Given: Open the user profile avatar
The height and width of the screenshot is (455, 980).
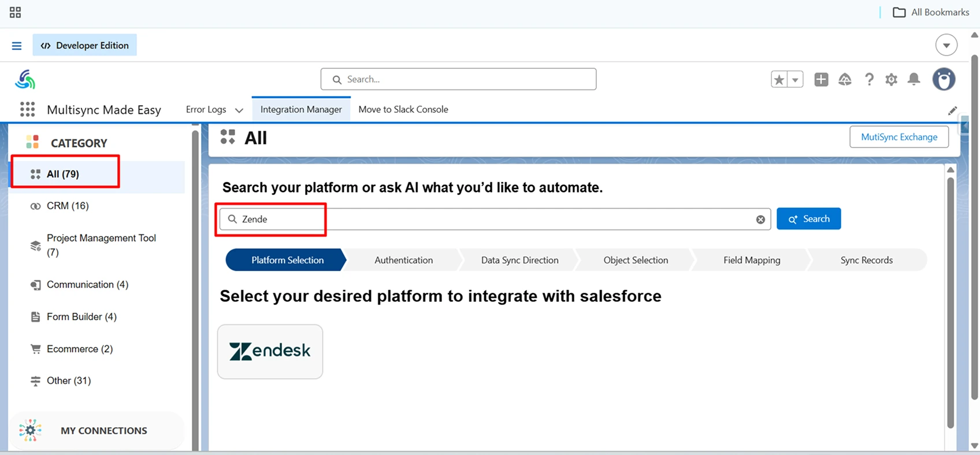Looking at the screenshot, I should tap(944, 79).
